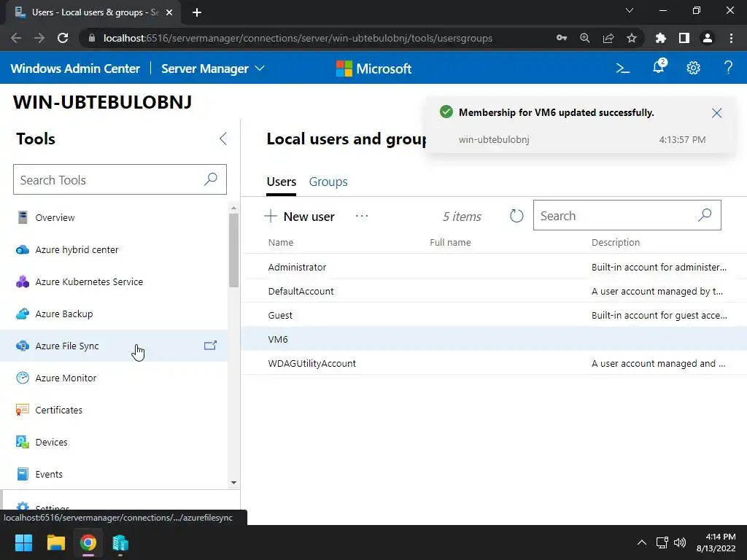Click the Certificates icon

tap(23, 410)
